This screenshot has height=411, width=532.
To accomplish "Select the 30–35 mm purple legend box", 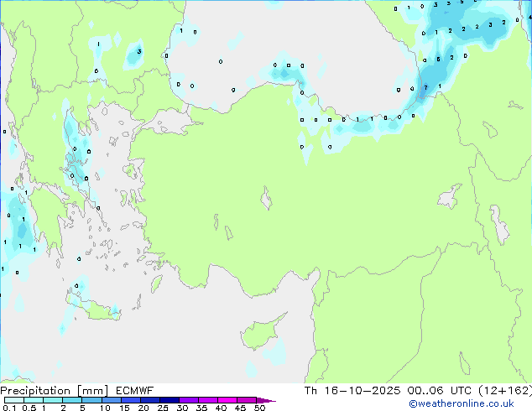I will [x=189, y=400].
